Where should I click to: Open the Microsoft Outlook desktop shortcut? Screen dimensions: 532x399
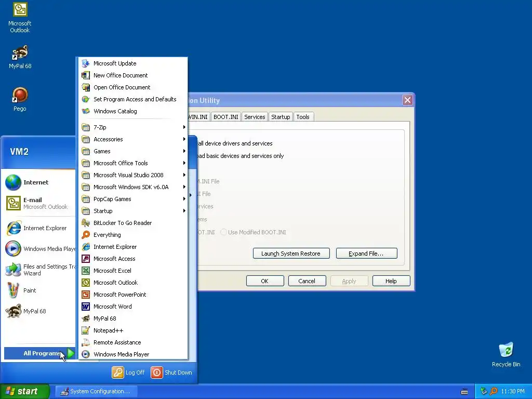pos(20,17)
